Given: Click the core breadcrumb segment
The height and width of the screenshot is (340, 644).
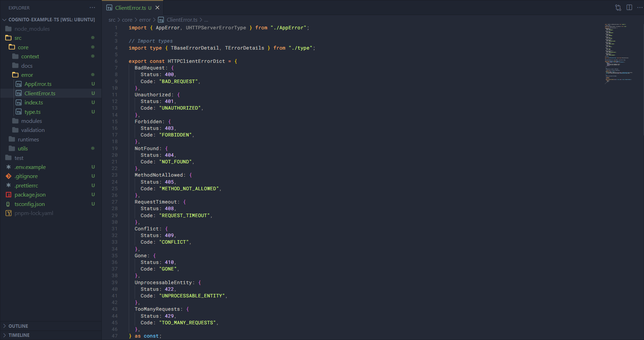Looking at the screenshot, I should [127, 20].
